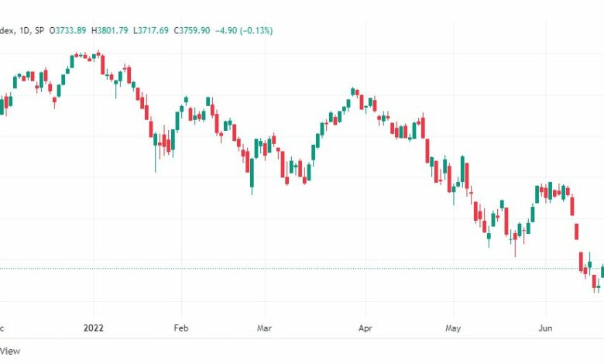Click the May label on time axis
Image resolution: width=604 pixels, height=364 pixels.
[x=451, y=328]
